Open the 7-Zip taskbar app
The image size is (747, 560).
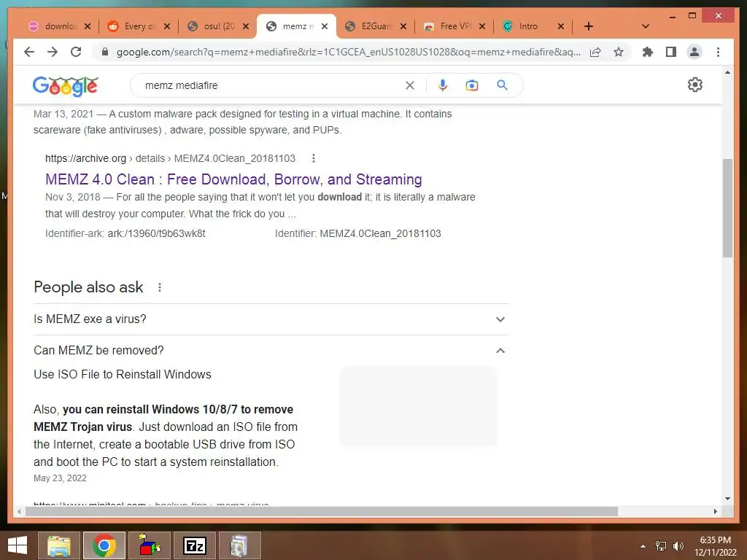tap(194, 545)
